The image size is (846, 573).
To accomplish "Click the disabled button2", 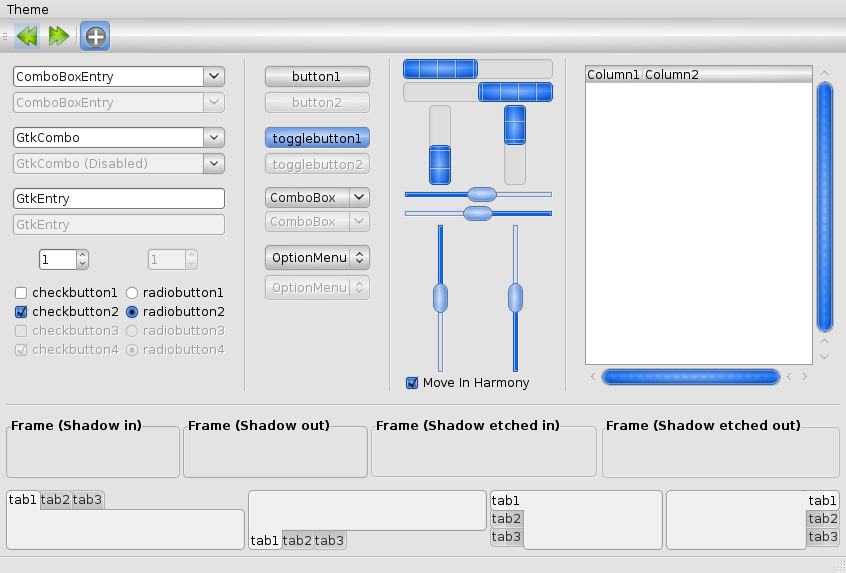I will pos(317,103).
